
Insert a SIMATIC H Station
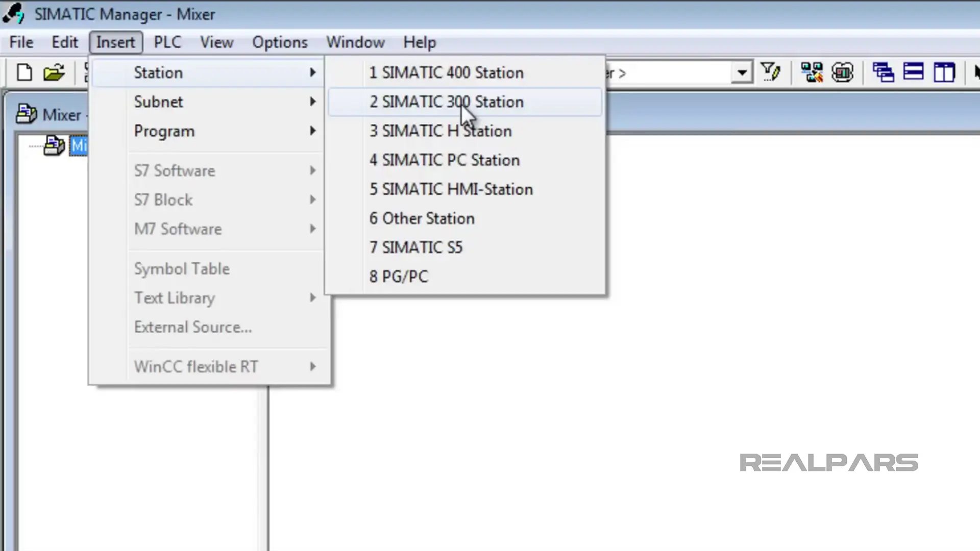click(x=465, y=131)
